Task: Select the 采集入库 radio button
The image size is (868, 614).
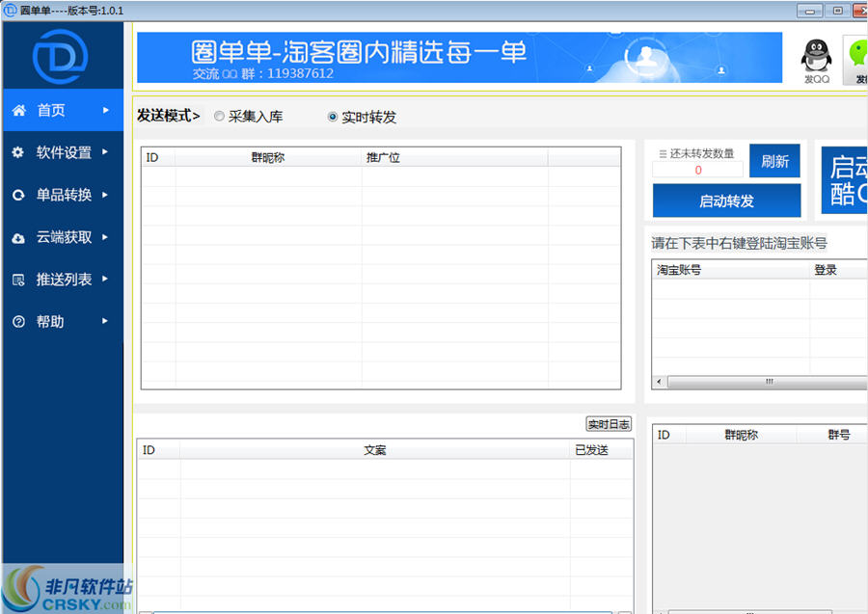Action: pos(220,117)
